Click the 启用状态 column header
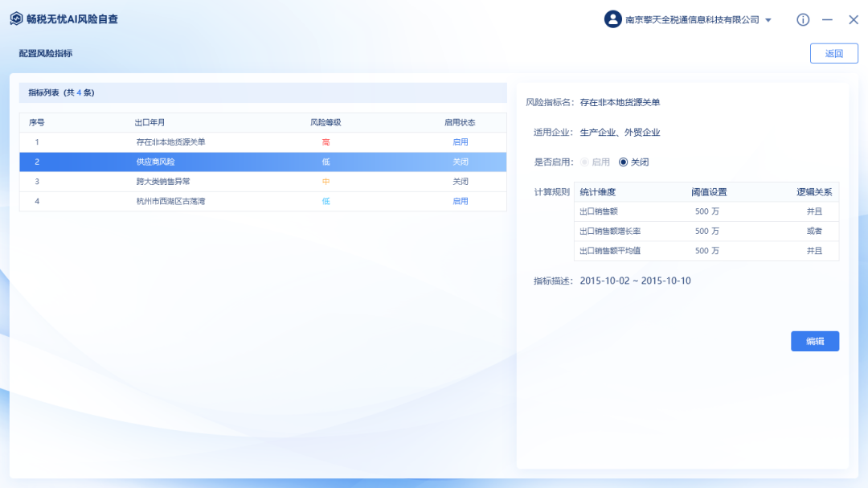868x488 pixels. (460, 122)
